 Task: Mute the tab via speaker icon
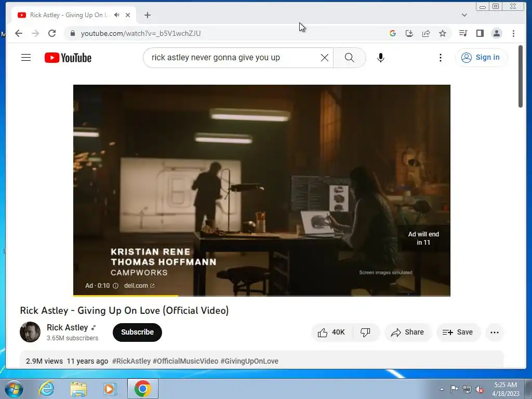click(117, 15)
